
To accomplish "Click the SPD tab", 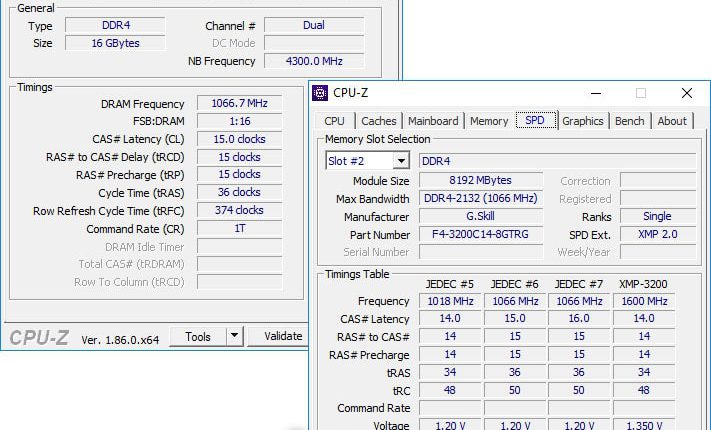I will [x=536, y=120].
